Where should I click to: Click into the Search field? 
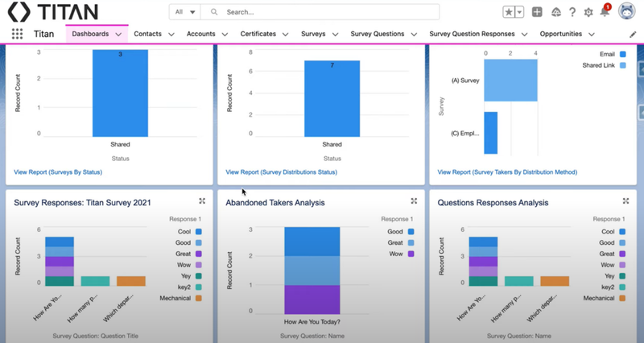coord(320,12)
